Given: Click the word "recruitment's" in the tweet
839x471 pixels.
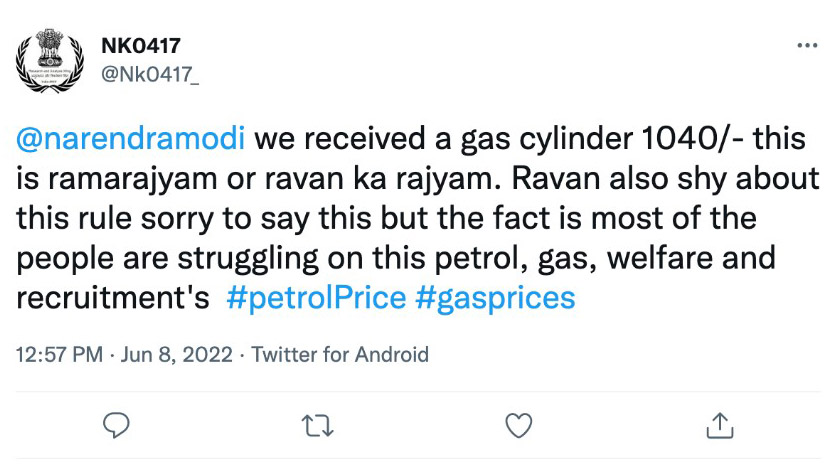Looking at the screenshot, I should [x=111, y=298].
